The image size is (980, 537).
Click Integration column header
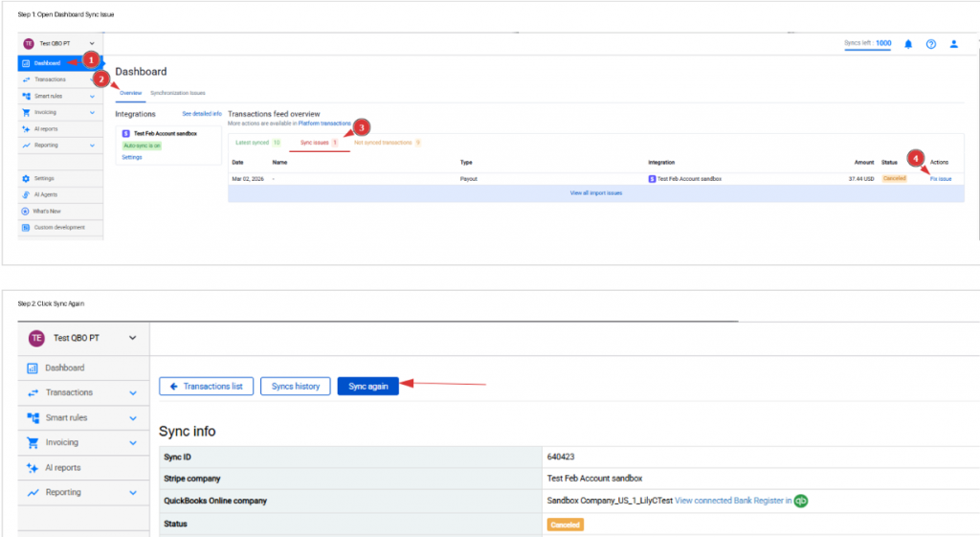(x=661, y=163)
